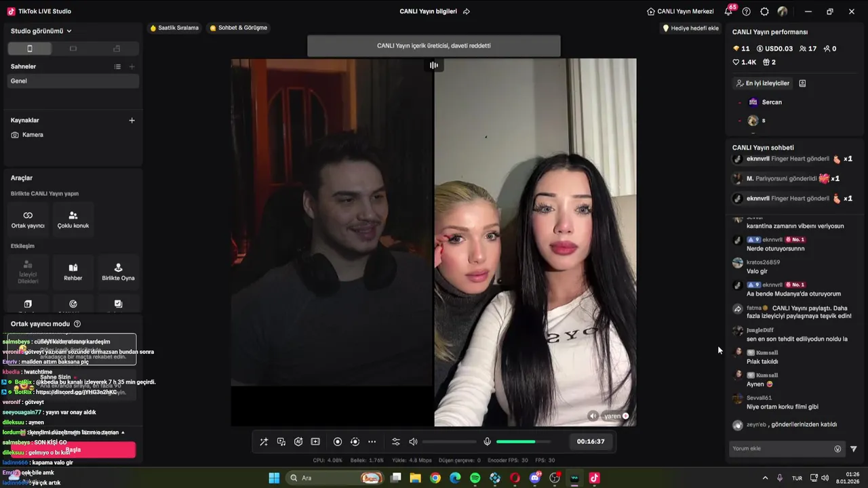Open the media and music sharing tool
Viewport: 868px width, 488px height.
coord(281,442)
